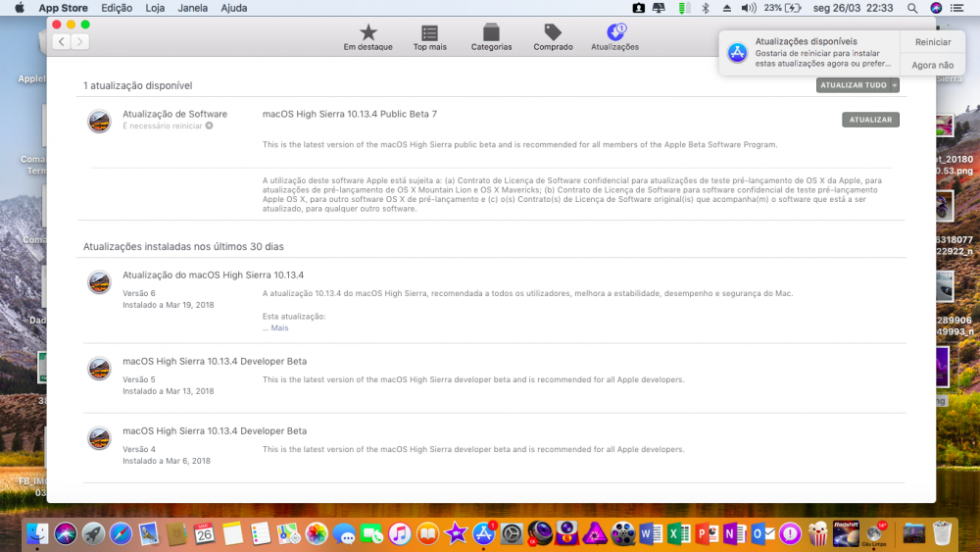Image resolution: width=980 pixels, height=552 pixels.
Task: Expand the ATUALIZAR TUDO dropdown arrow
Action: pyautogui.click(x=895, y=85)
